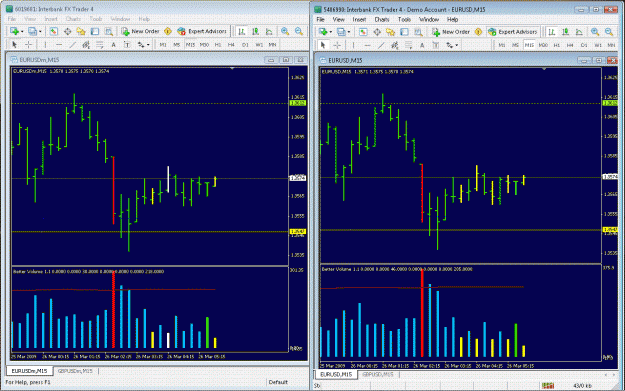Select Fibonacci retracement tool in left window
Viewport: 625px width, 391px height.
tap(100, 45)
